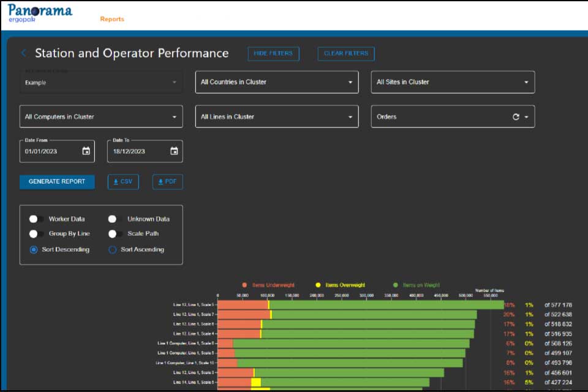588x392 pixels.
Task: Enable the Worker Data switch
Action: coord(36,219)
